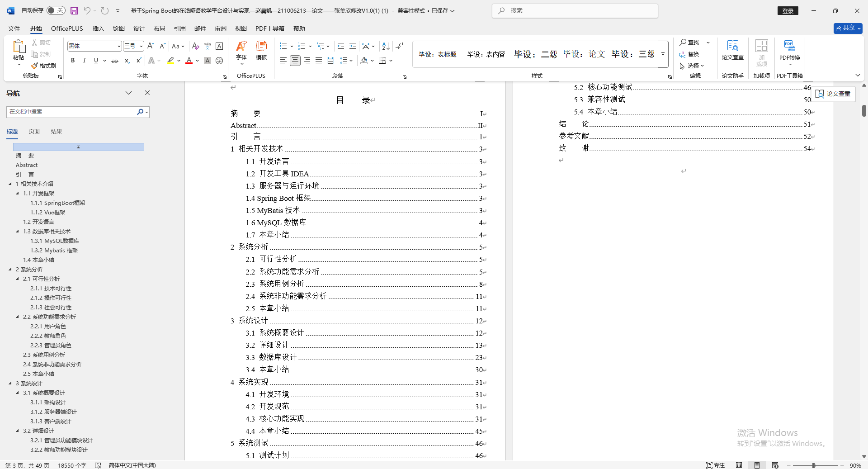The width and height of the screenshot is (868, 469).
Task: Toggle 专注 focus mode in status bar
Action: click(716, 465)
